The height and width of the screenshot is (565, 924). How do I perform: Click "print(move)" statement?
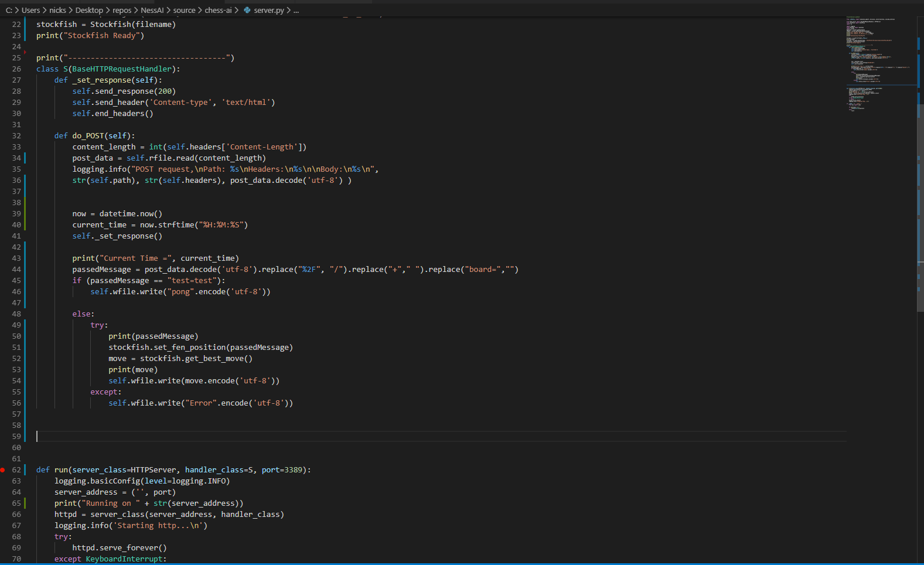point(133,370)
